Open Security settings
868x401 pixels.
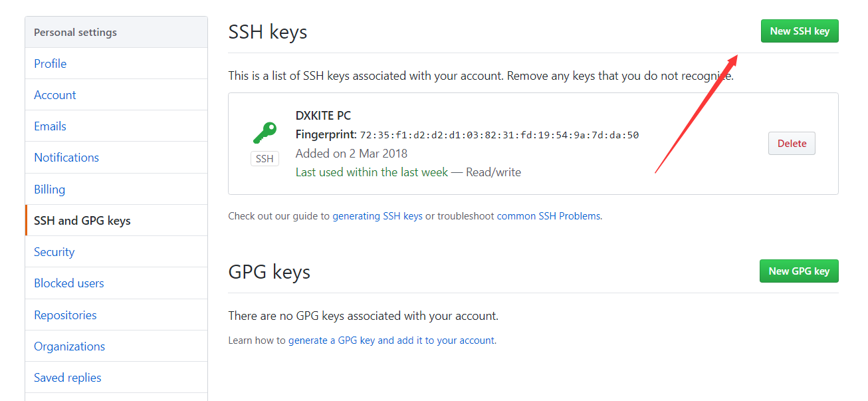[54, 252]
